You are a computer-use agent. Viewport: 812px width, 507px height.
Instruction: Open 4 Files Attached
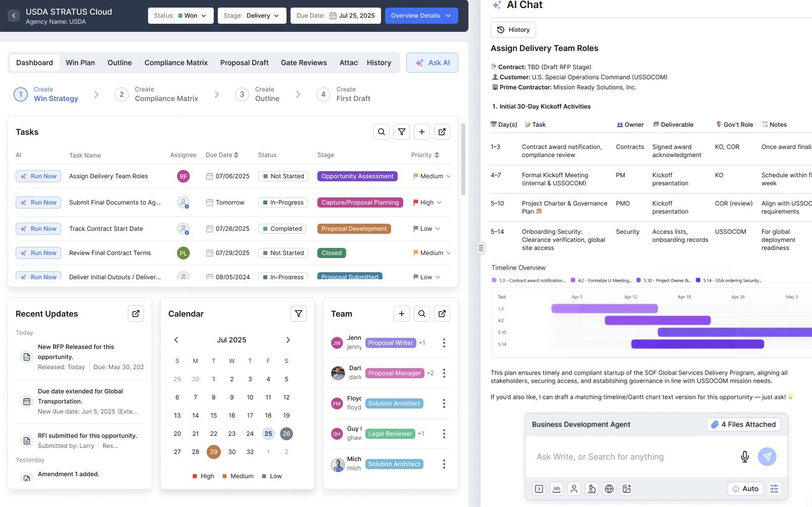tap(743, 425)
